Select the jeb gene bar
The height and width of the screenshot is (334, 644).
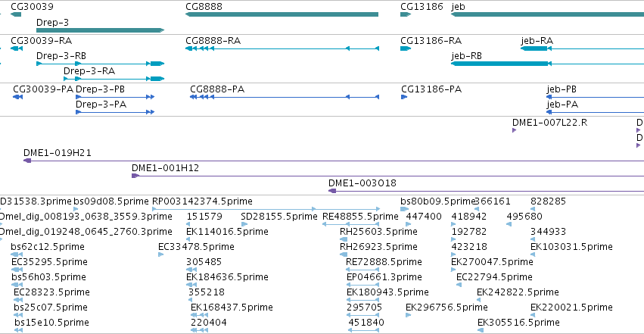547,14
